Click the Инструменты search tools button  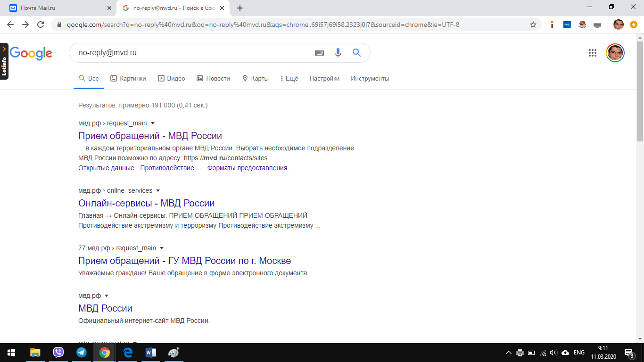click(x=370, y=79)
